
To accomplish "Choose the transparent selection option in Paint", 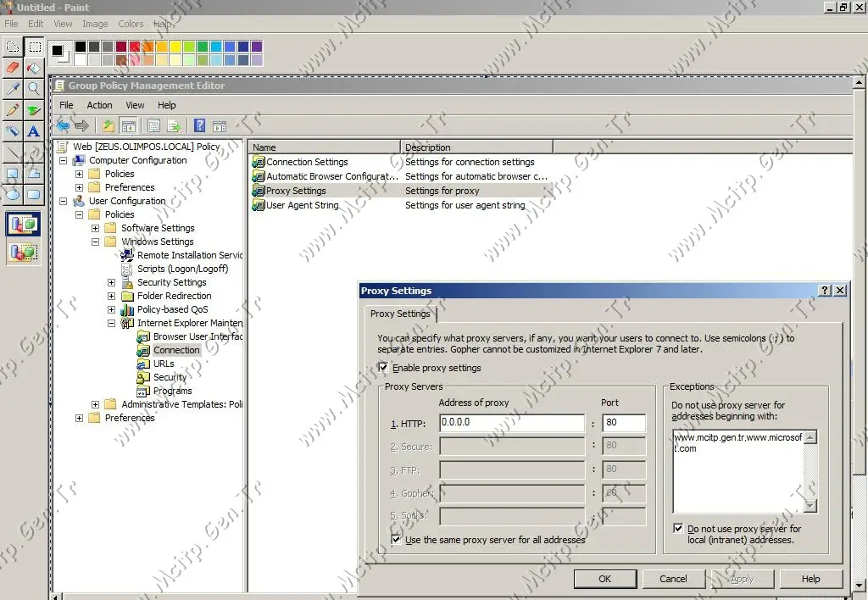I will click(23, 253).
